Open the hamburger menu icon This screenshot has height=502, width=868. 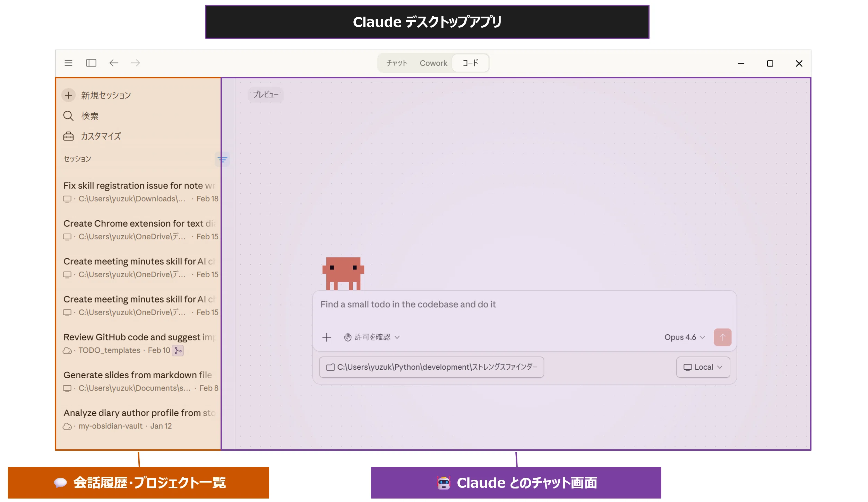tap(68, 63)
